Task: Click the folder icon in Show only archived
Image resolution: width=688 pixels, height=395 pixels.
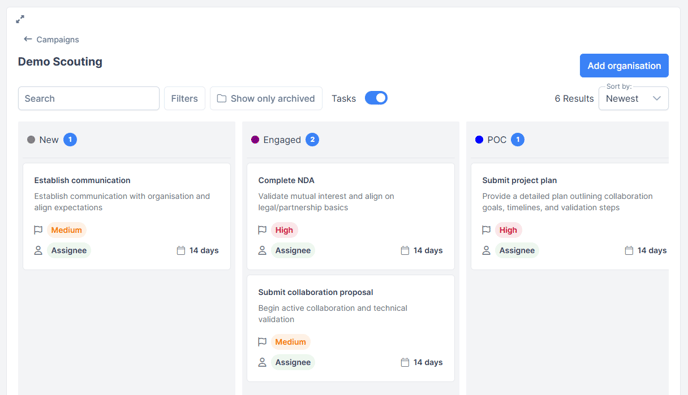Action: click(x=222, y=98)
